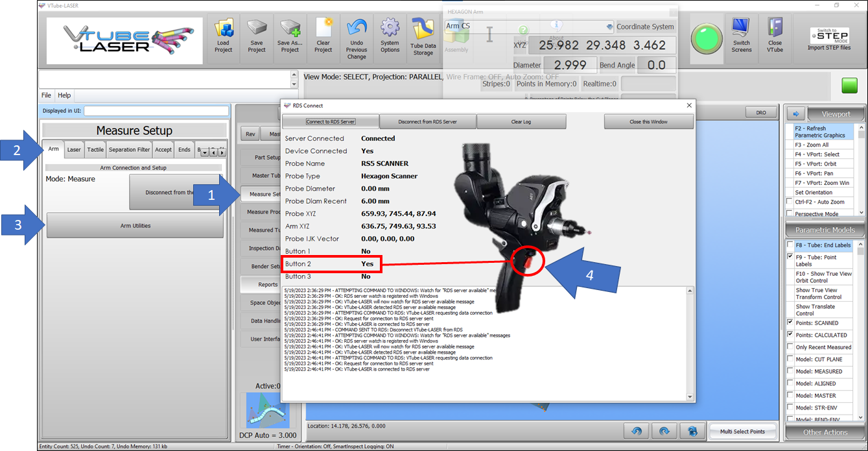
Task: Click Connect to RDS Server button
Action: click(331, 121)
